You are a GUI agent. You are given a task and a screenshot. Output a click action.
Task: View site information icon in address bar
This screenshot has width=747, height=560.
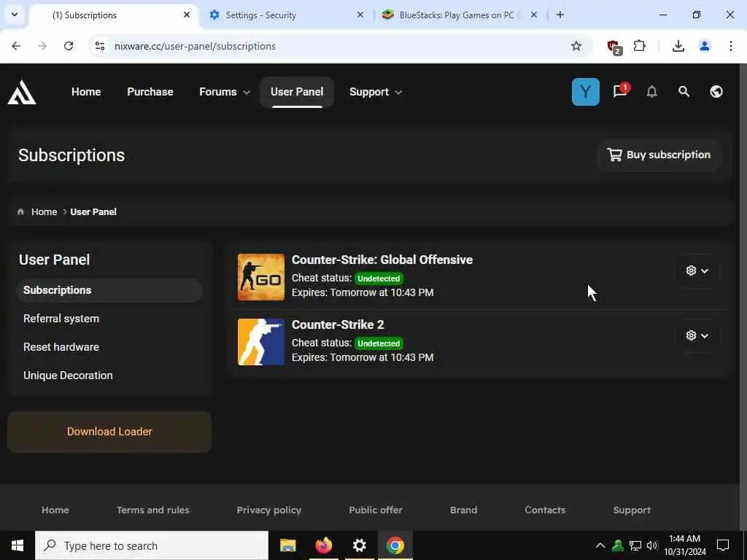pos(100,46)
